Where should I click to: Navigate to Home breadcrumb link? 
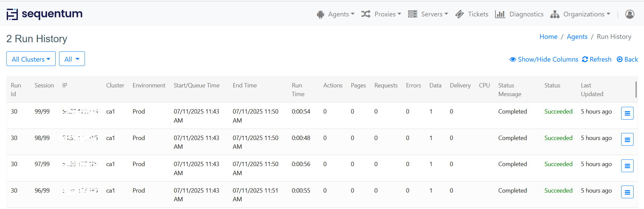548,37
